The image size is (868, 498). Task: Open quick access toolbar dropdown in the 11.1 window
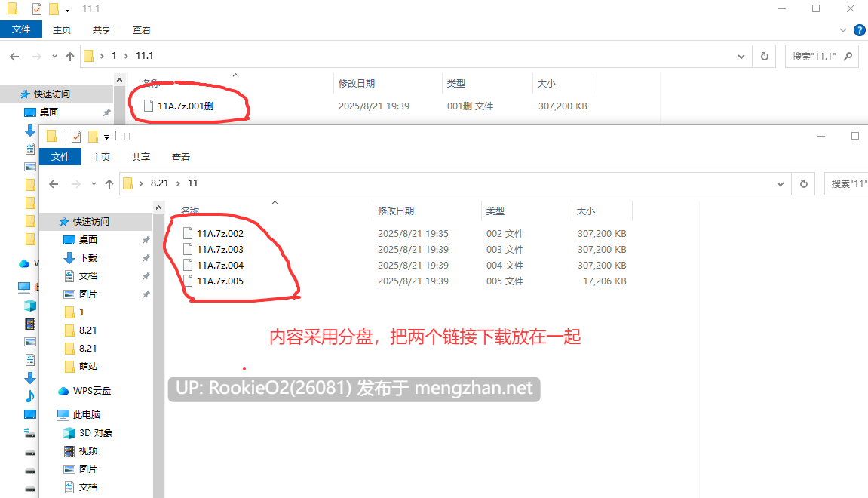(68, 9)
